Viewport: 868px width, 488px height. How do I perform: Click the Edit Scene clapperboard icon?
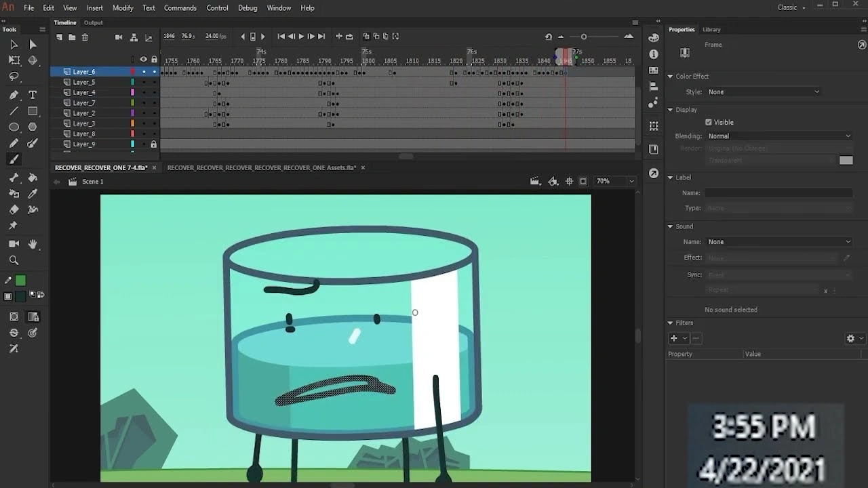pos(535,182)
